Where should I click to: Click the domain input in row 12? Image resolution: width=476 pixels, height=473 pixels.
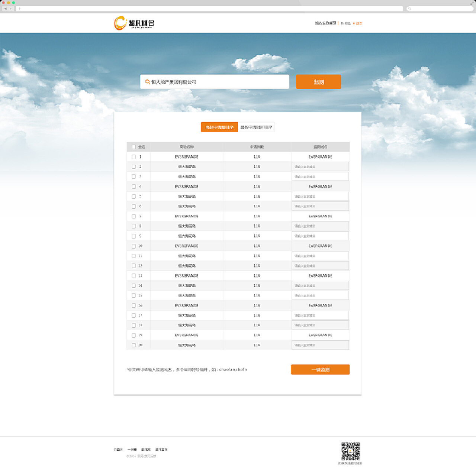[320, 266]
